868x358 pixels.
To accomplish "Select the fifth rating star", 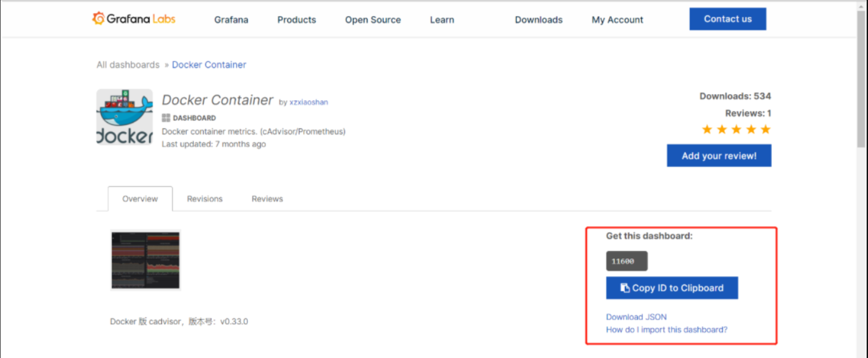I will pyautogui.click(x=766, y=130).
